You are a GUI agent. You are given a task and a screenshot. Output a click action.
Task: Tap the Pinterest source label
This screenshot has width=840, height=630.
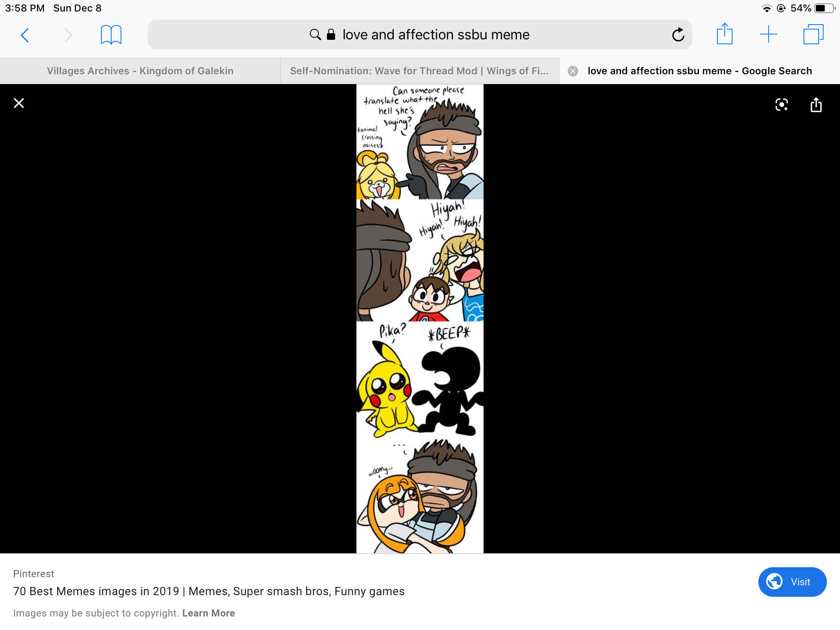(x=34, y=574)
